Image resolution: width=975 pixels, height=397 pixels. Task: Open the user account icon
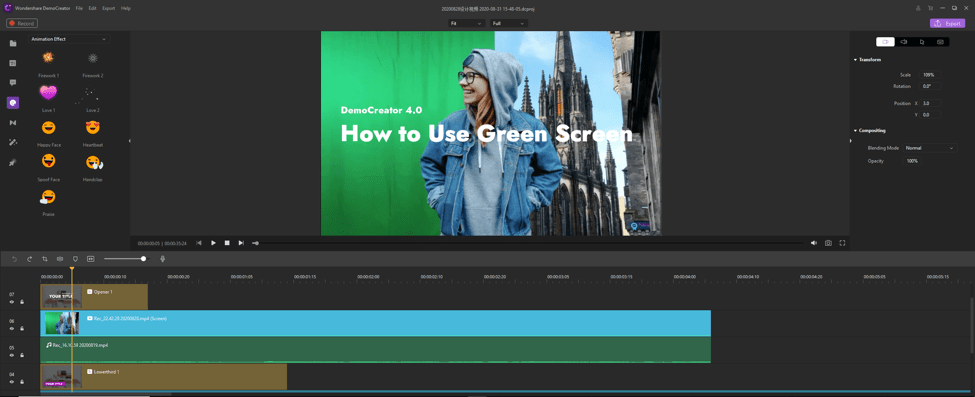click(918, 8)
